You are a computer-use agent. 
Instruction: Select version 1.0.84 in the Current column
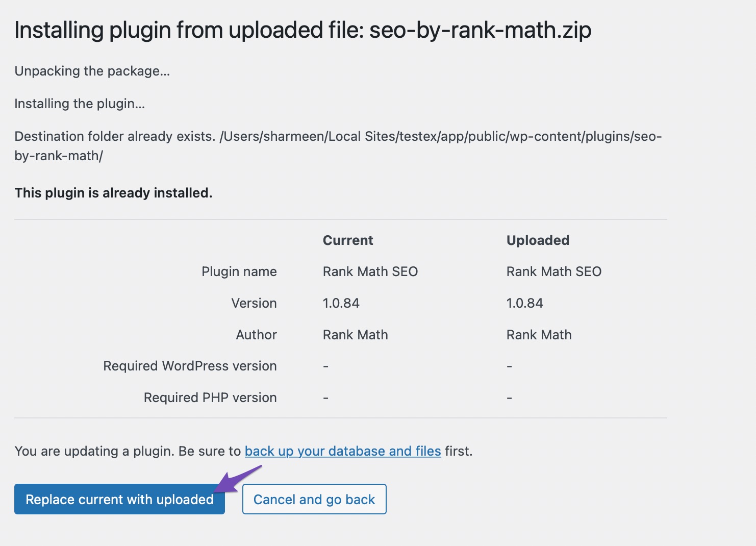(x=341, y=303)
